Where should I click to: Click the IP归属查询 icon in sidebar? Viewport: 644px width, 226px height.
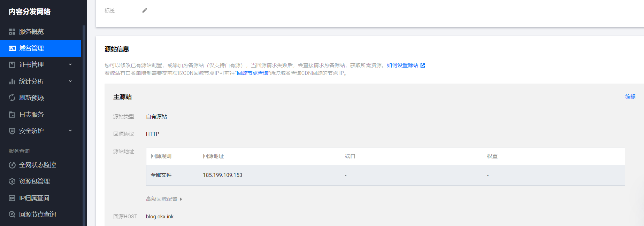(12, 198)
